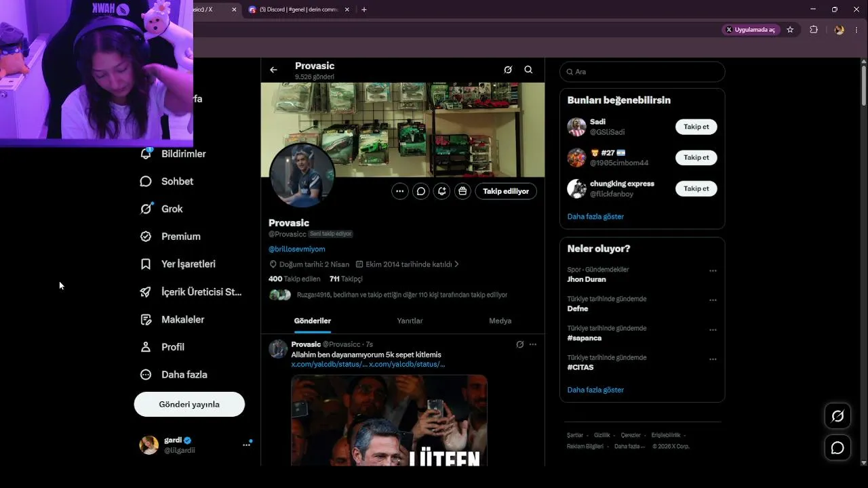Open the browser extensions puzzle icon

coord(814,30)
